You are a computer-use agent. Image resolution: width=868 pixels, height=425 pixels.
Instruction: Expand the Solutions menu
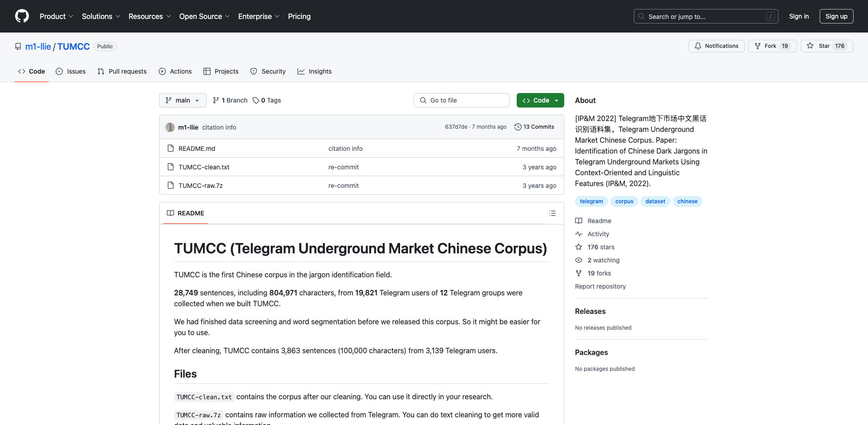click(101, 16)
